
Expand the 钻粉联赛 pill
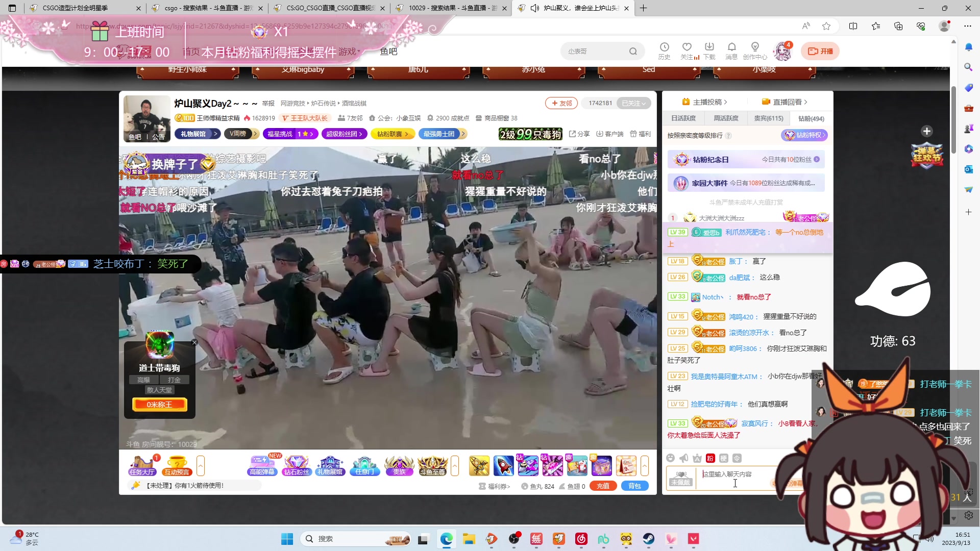click(x=393, y=134)
